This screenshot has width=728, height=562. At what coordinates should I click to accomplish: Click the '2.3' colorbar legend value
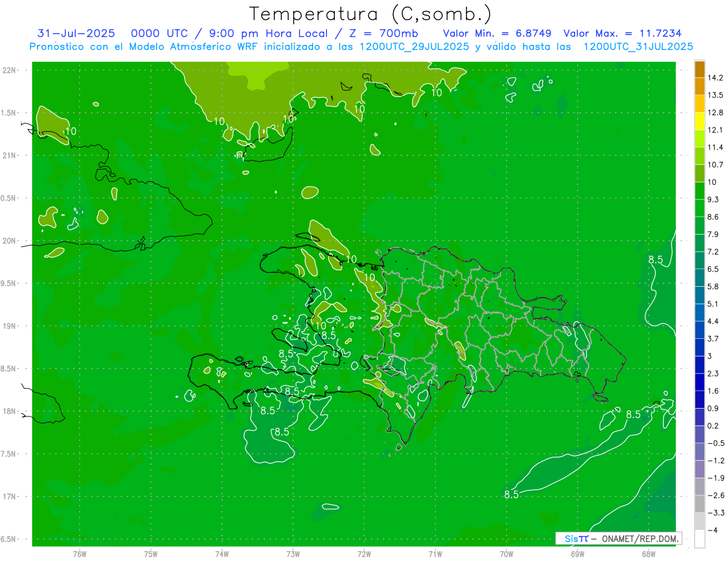[713, 373]
